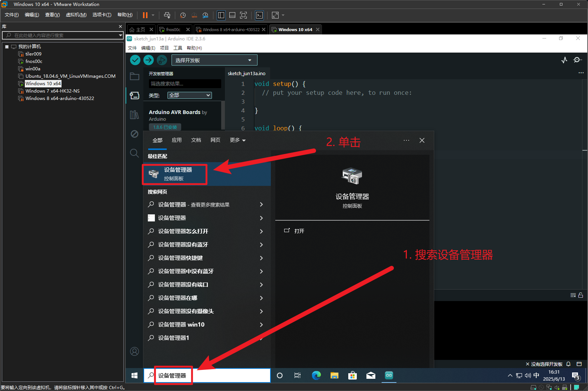Screen dimensions: 588x391
Task: Click the 筛选搜索结果 boards filter field
Action: [x=185, y=84]
